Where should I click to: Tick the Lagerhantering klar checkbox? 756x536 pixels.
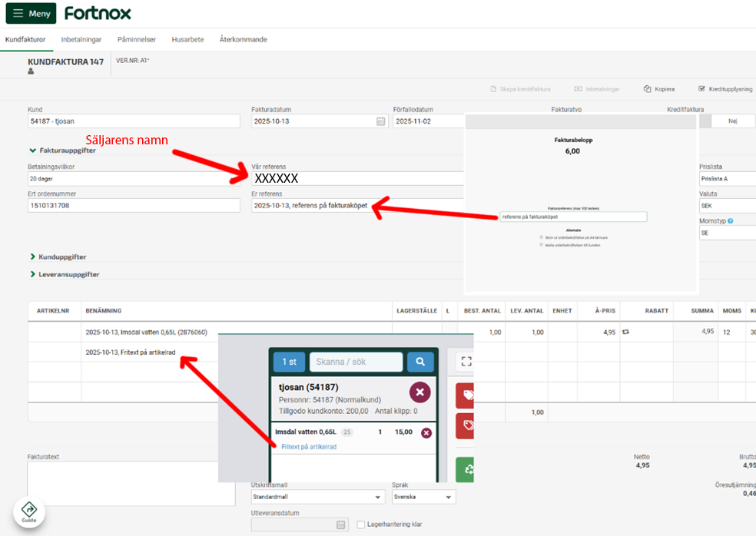coord(361,524)
